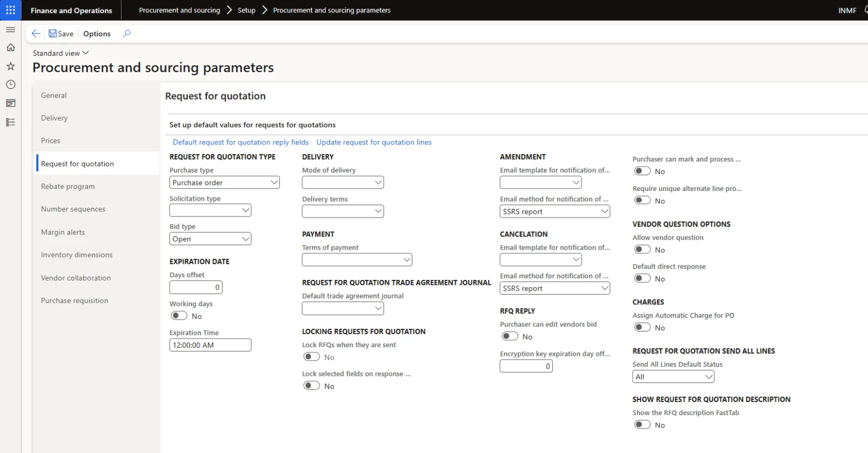
Task: Click Encryption key expiration day offset field
Action: coord(526,366)
